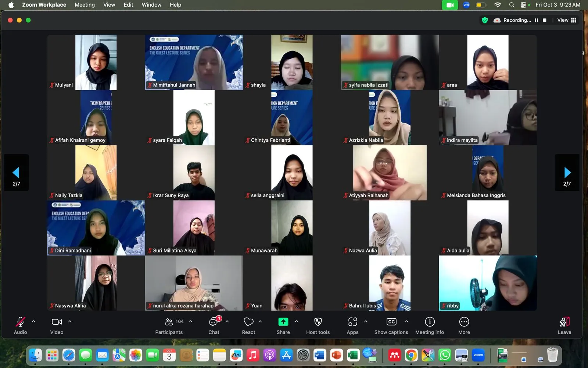Expand the video options arrow
This screenshot has height=368, width=588.
[70, 321]
